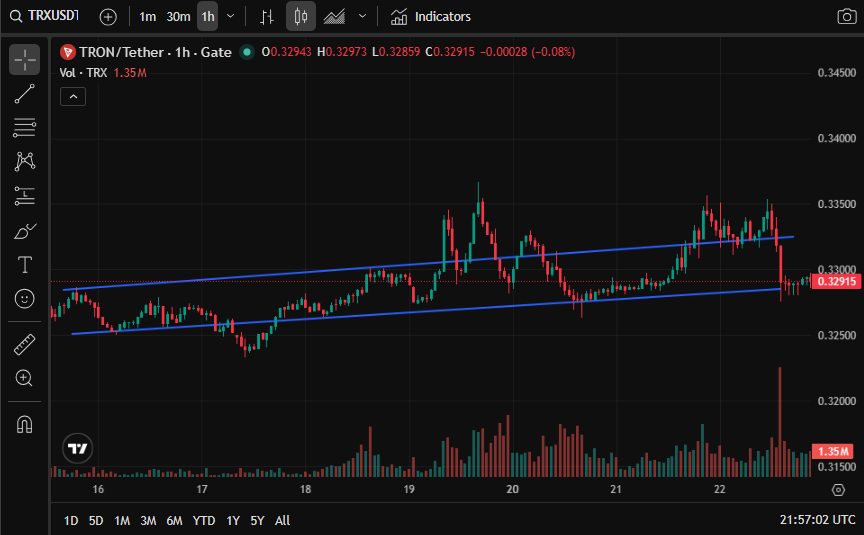864x535 pixels.
Task: Open the long position forecasting tool
Action: click(x=24, y=196)
